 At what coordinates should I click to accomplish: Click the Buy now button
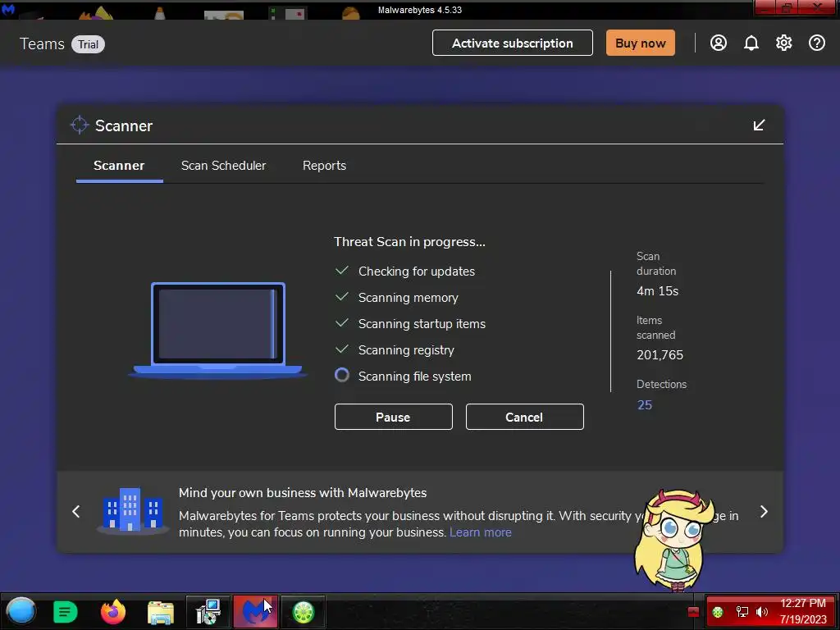tap(640, 43)
